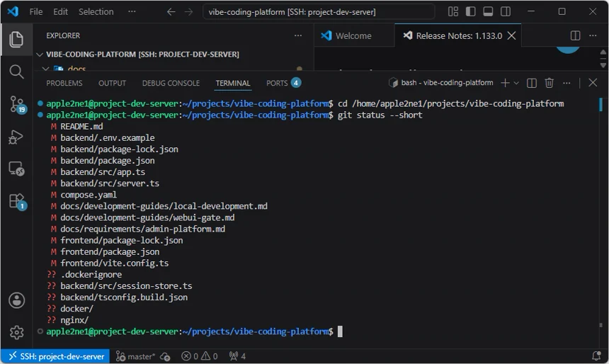Click backend/src/app.ts in terminal output
Image resolution: width=609 pixels, height=364 pixels.
coord(103,171)
